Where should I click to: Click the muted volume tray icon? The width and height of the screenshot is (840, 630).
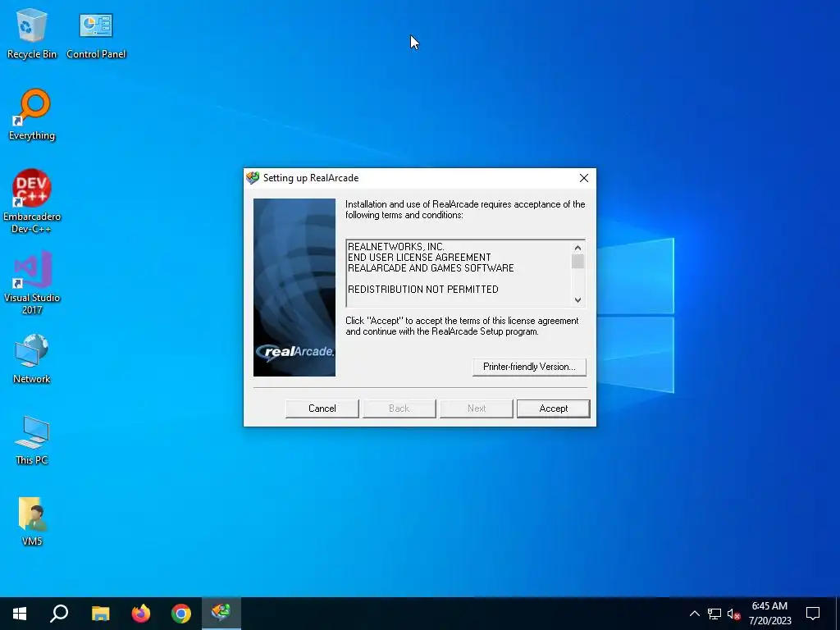coord(734,614)
